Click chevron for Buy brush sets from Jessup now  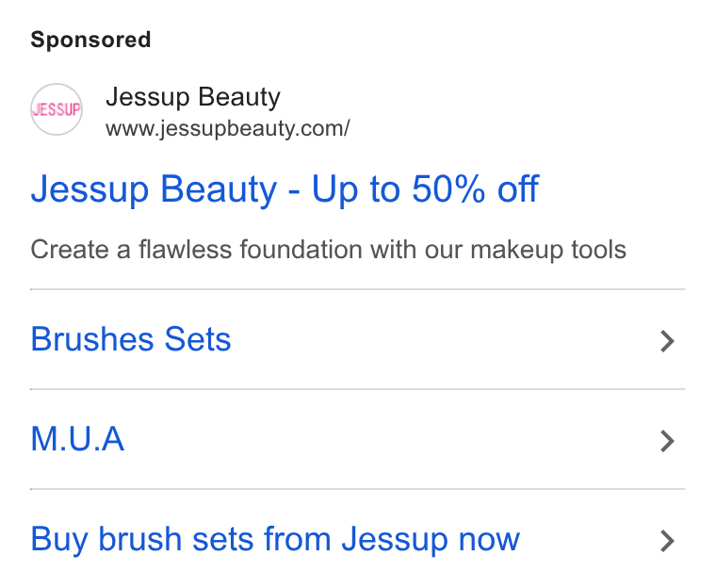tap(668, 541)
